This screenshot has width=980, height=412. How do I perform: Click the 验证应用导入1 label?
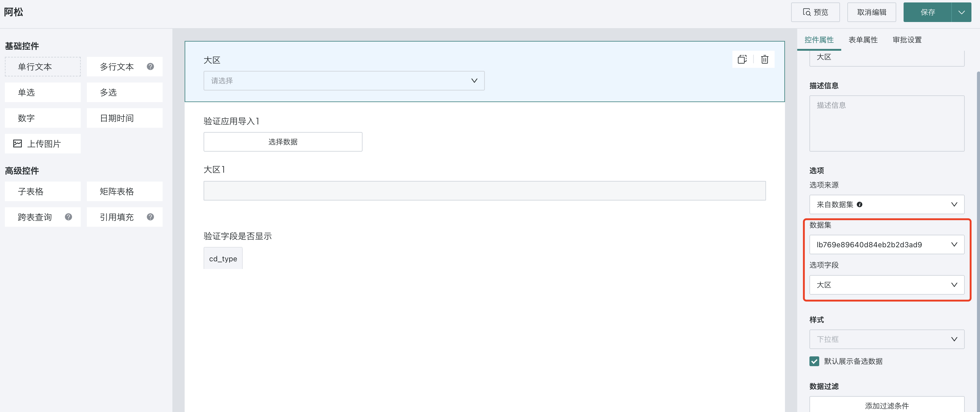pos(231,121)
